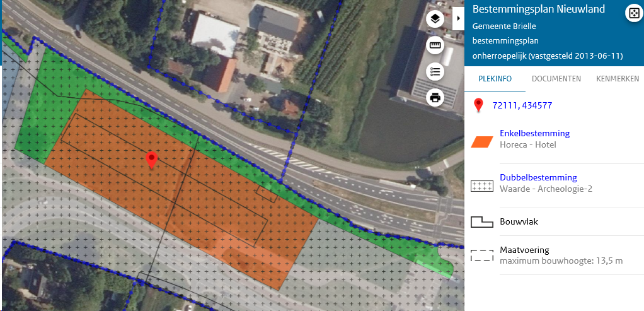Click the 'Maatvoering' label

(524, 250)
